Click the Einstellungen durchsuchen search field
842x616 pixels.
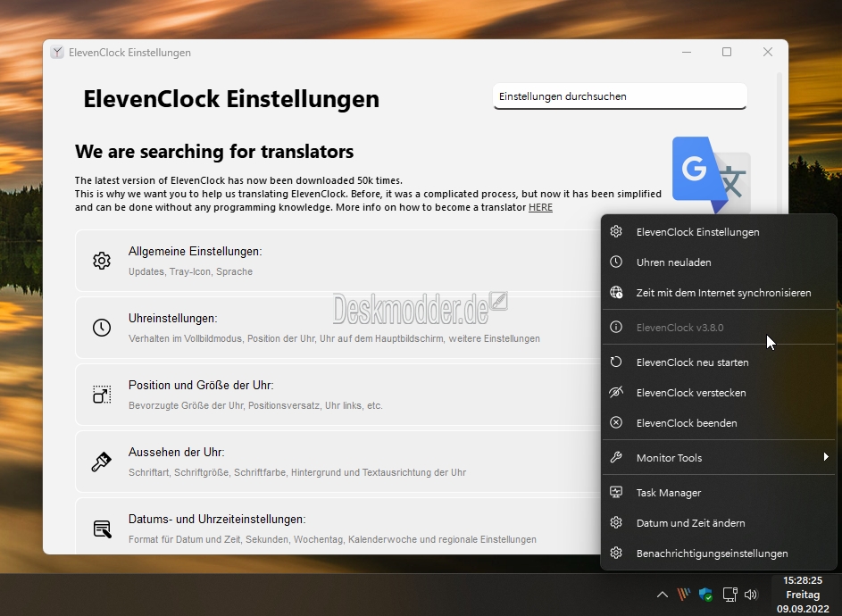pos(620,96)
